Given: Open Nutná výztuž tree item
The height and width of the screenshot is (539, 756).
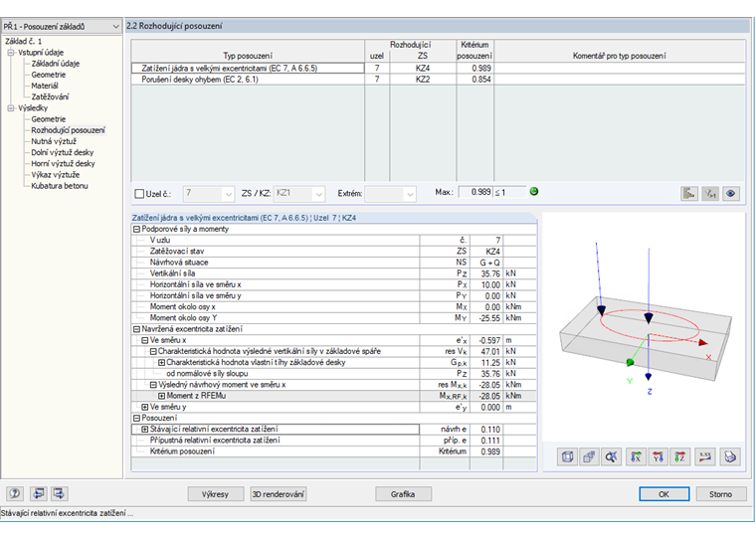Looking at the screenshot, I should point(54,141).
